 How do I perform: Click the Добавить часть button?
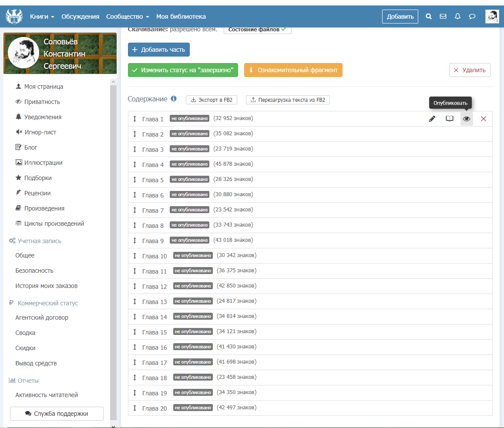click(x=159, y=50)
